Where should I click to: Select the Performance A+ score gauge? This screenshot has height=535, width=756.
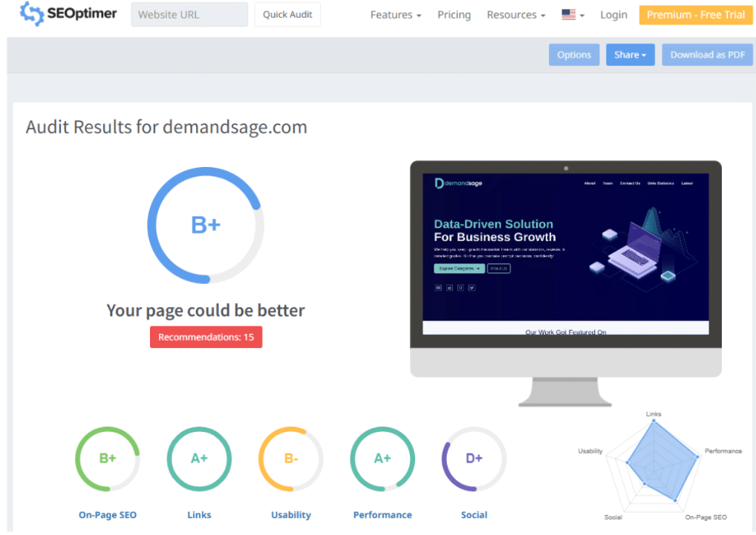[x=382, y=459]
